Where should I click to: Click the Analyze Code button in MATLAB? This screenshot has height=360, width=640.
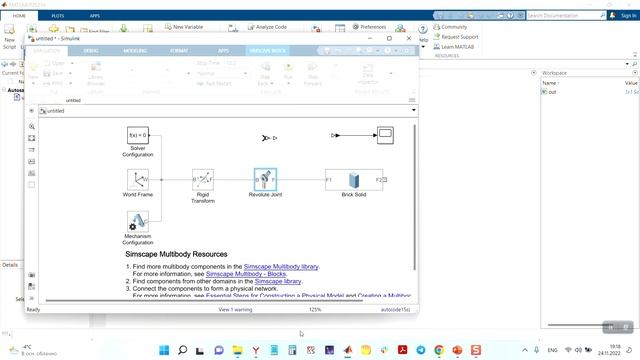(267, 27)
